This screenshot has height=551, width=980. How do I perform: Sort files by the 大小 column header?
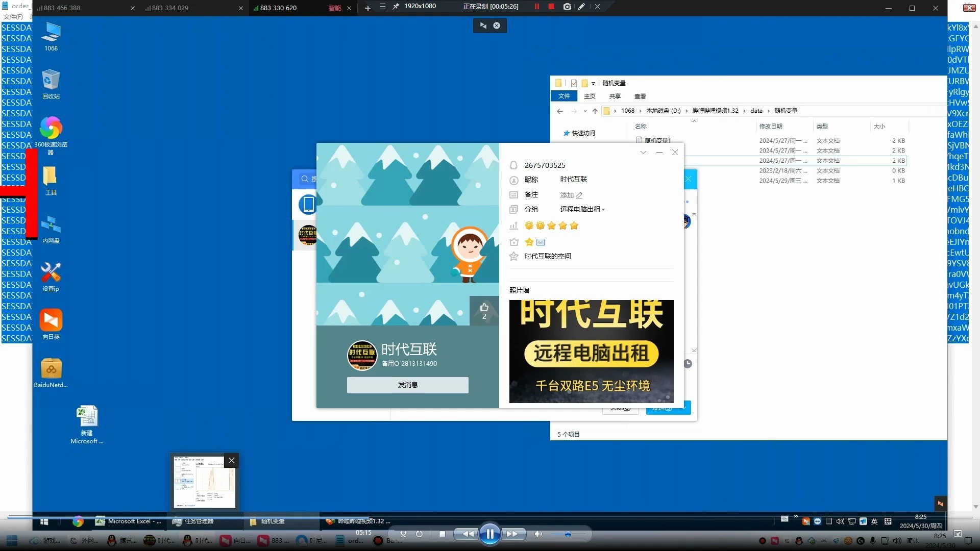coord(879,127)
